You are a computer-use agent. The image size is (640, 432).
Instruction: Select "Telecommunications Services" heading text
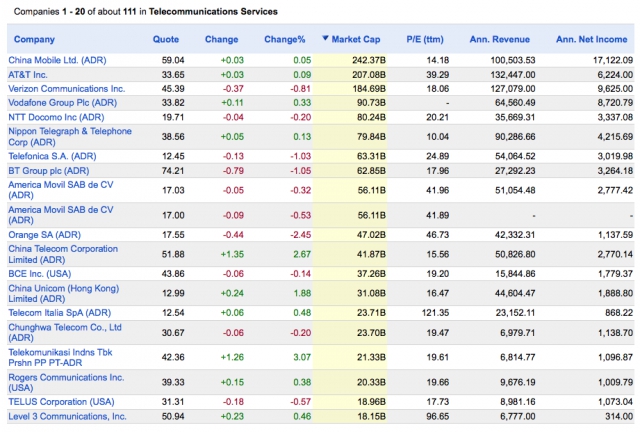point(213,12)
